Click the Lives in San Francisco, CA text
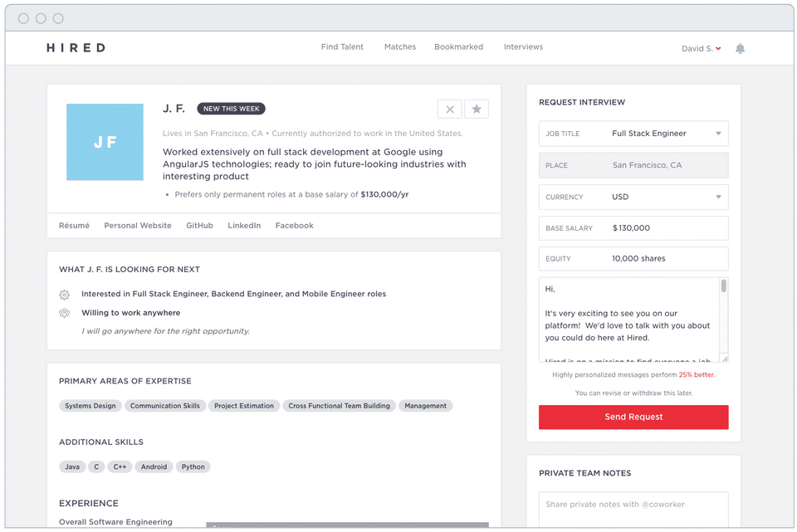797x532 pixels. pyautogui.click(x=213, y=134)
